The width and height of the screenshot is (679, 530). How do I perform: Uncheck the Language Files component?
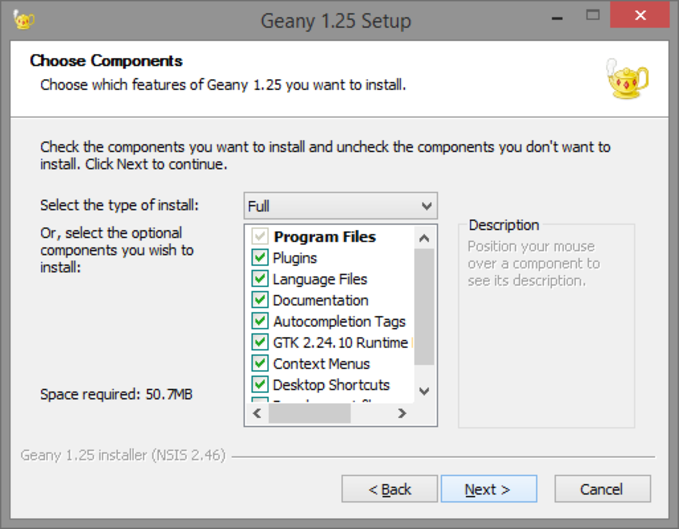click(x=260, y=278)
